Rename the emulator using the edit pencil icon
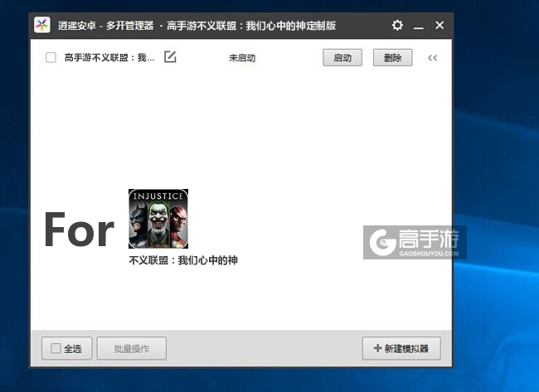The height and width of the screenshot is (392, 539). [x=170, y=57]
